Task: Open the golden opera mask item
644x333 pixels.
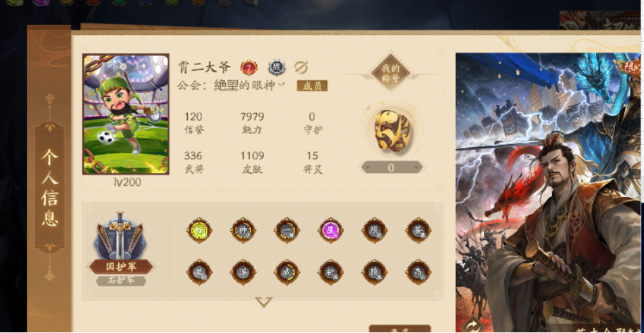Action: (x=392, y=131)
